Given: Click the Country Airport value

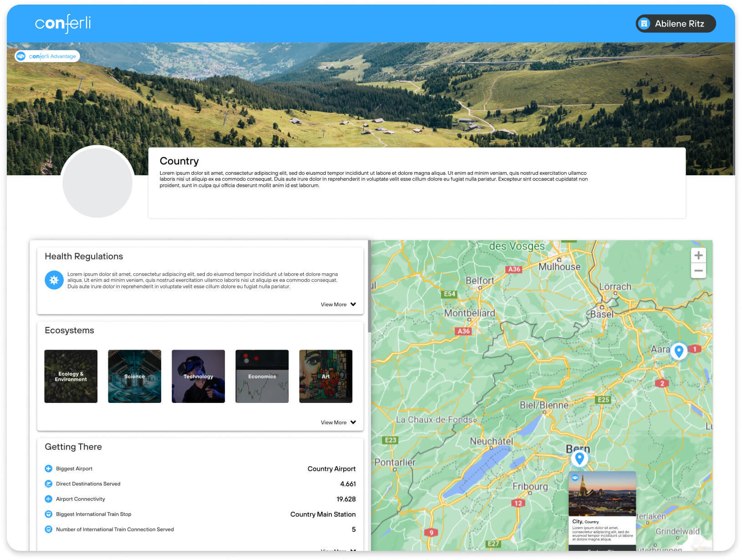Looking at the screenshot, I should [331, 469].
